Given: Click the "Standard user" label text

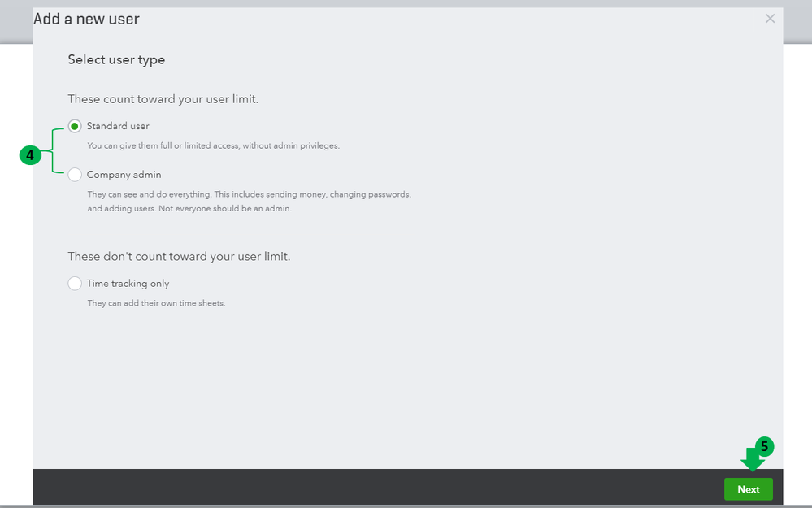Looking at the screenshot, I should coord(118,126).
